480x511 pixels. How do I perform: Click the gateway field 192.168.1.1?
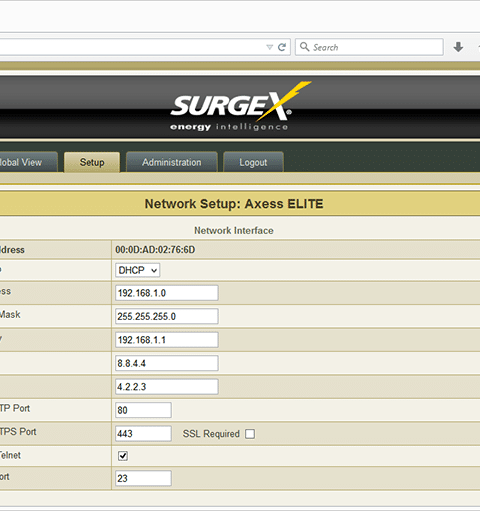[167, 340]
